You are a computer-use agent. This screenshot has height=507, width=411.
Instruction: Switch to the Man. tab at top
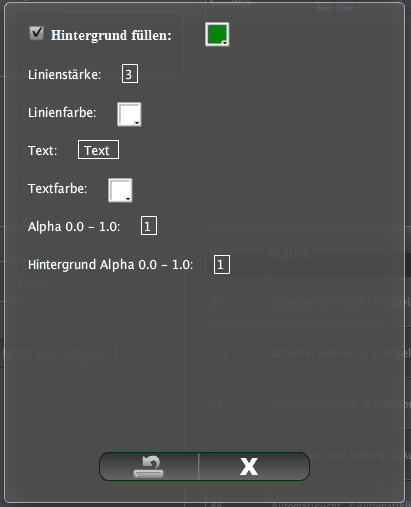(x=324, y=7)
